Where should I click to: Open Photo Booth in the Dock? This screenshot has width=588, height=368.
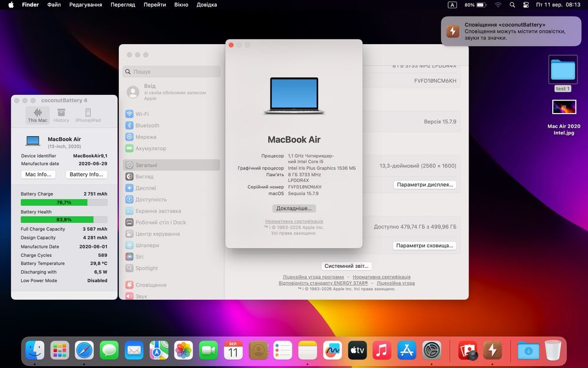467,350
